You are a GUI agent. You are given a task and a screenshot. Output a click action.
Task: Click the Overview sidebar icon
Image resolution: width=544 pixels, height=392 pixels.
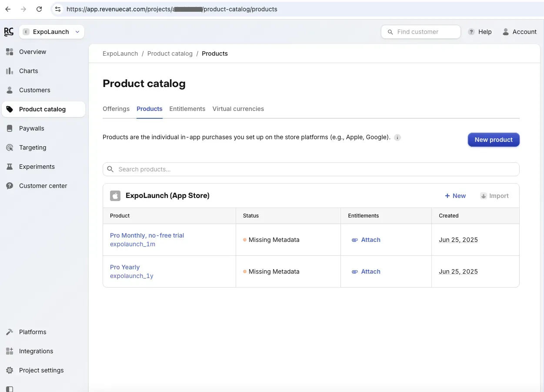(x=10, y=52)
